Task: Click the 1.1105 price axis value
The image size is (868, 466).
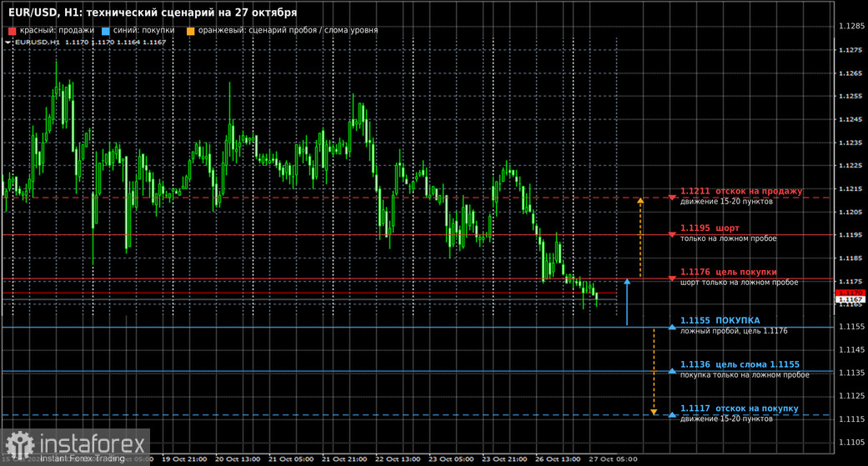Action: 850,442
